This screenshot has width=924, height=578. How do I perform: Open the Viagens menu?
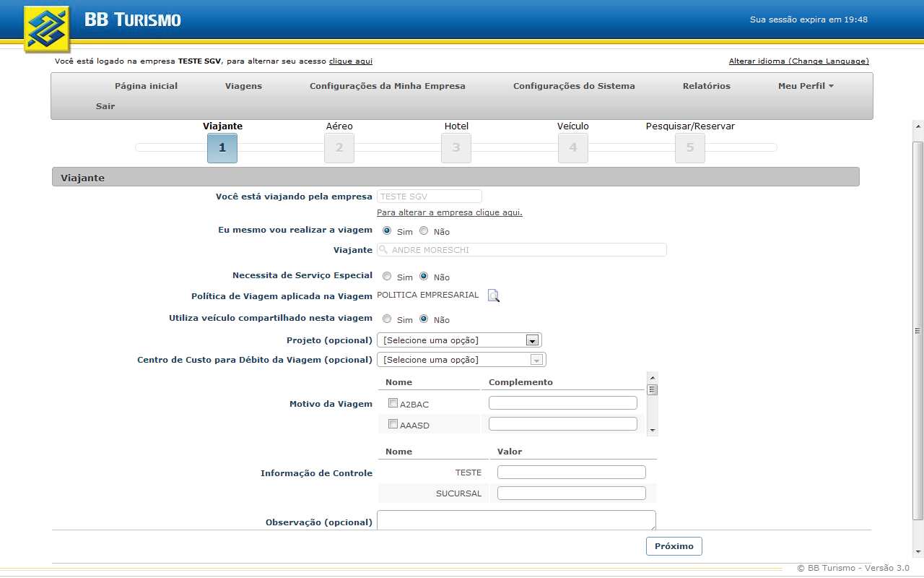click(x=243, y=86)
